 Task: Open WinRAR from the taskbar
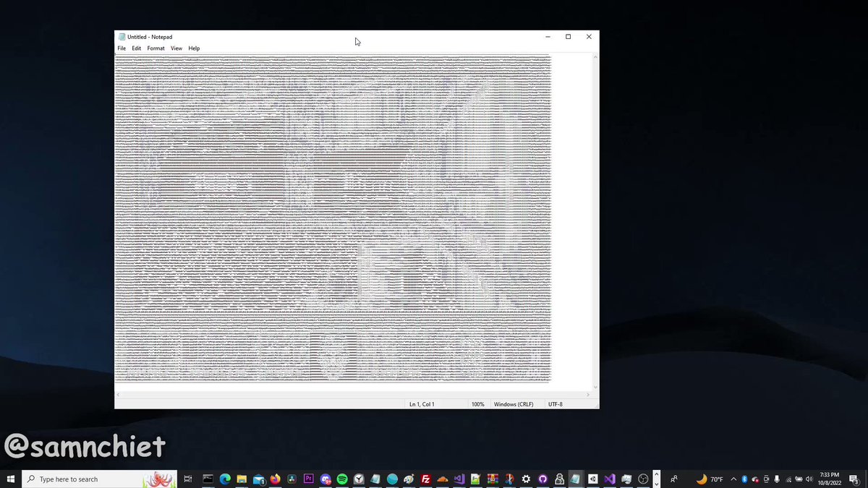pyautogui.click(x=493, y=479)
